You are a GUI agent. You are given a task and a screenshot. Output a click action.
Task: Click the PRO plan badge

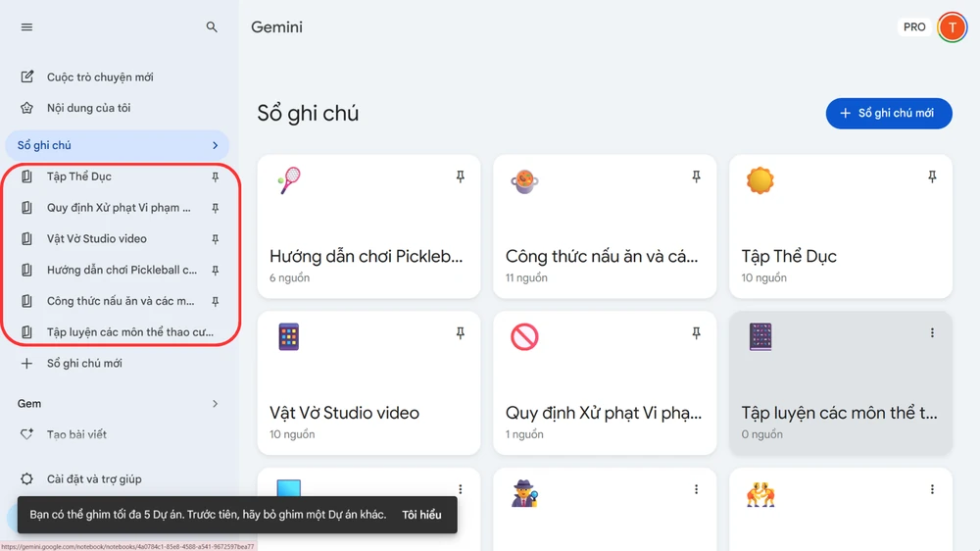tap(914, 27)
